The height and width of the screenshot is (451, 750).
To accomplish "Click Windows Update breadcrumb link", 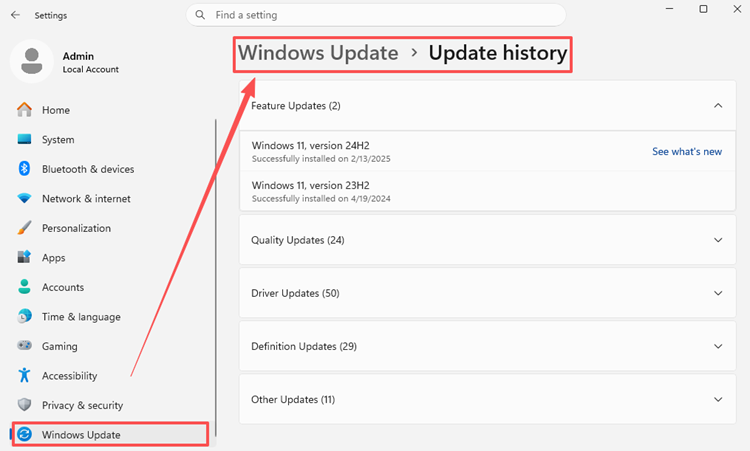I will tap(318, 53).
